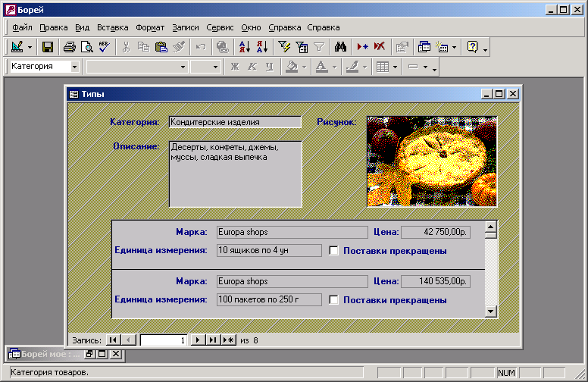Image resolution: width=588 pixels, height=382 pixels.
Task: Copy using the toolbar copy icon
Action: point(144,47)
